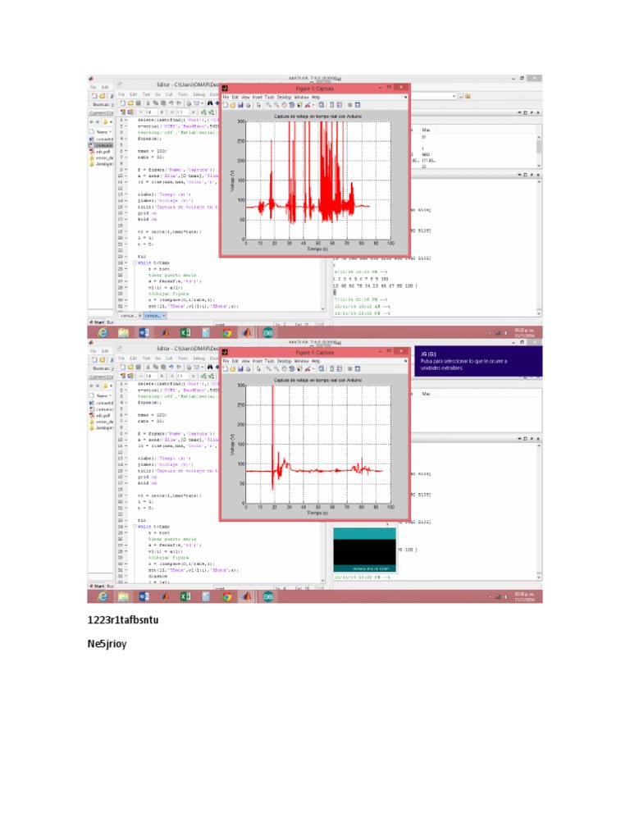Click Hide Plot Tools icon in upper Figure toolbar
630x840 pixels.
pyautogui.click(x=349, y=105)
